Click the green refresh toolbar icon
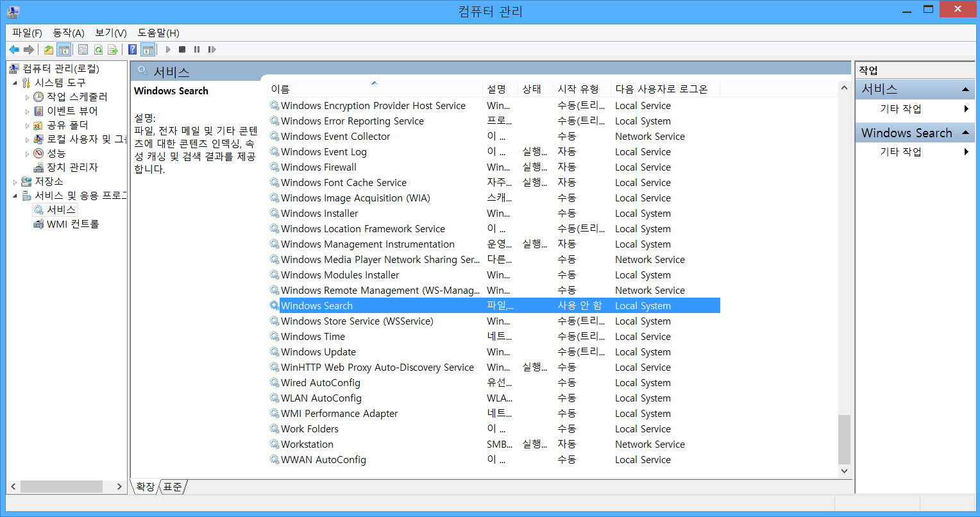The height and width of the screenshot is (517, 980). [x=98, y=49]
